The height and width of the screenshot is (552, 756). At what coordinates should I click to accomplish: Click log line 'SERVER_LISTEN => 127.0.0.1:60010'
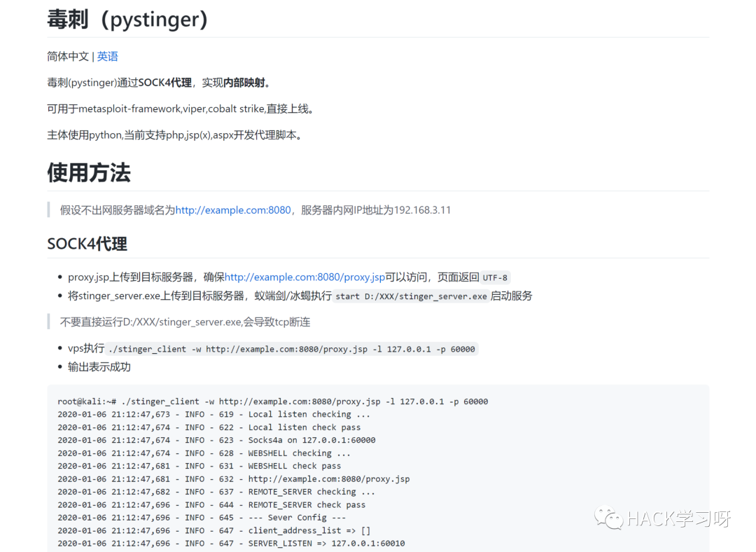[x=232, y=544]
